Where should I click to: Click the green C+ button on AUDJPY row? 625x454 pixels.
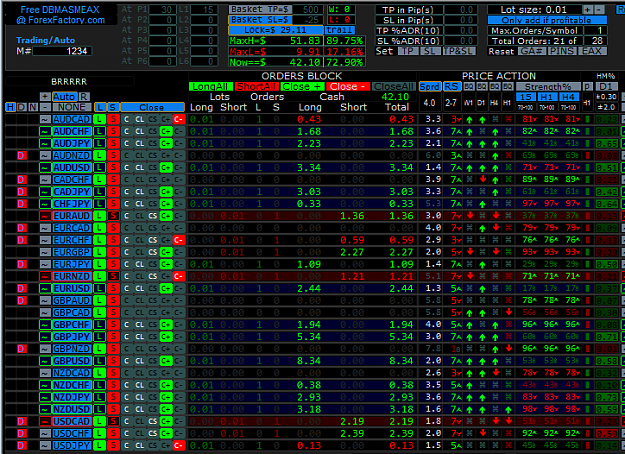coord(165,143)
